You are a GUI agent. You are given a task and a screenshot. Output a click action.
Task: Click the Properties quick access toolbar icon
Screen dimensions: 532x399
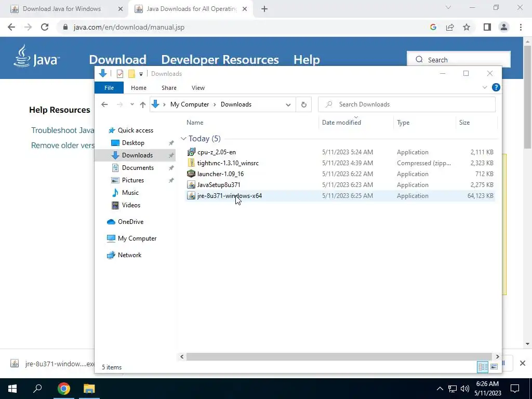[120, 74]
